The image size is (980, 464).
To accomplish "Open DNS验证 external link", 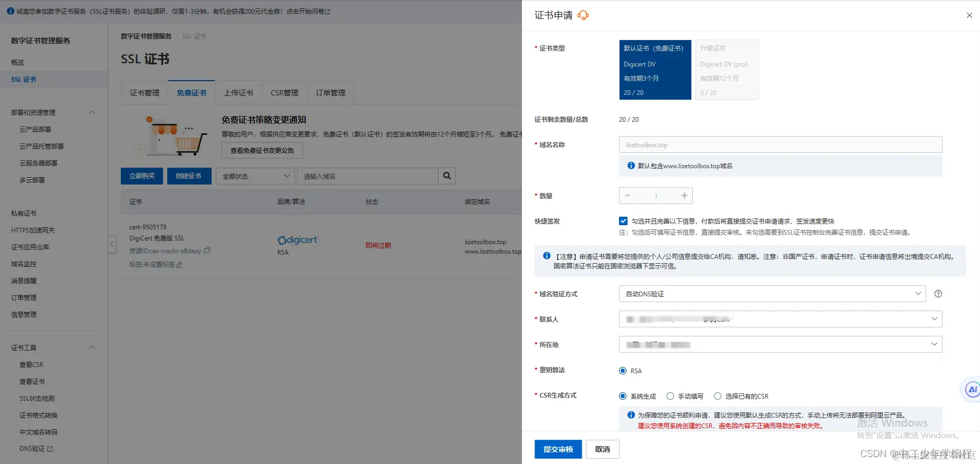I will coord(36,449).
